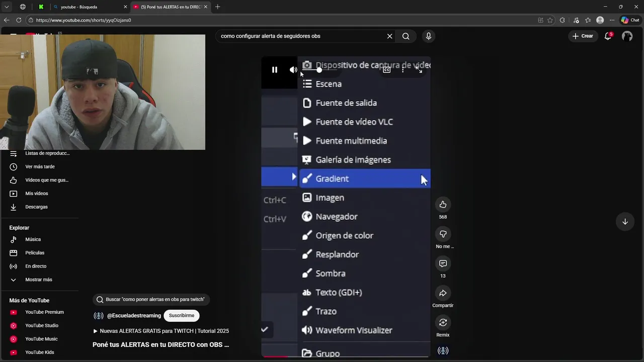Screen dimensions: 644x362
Task: Bookmark this page with the star
Action: (x=550, y=20)
